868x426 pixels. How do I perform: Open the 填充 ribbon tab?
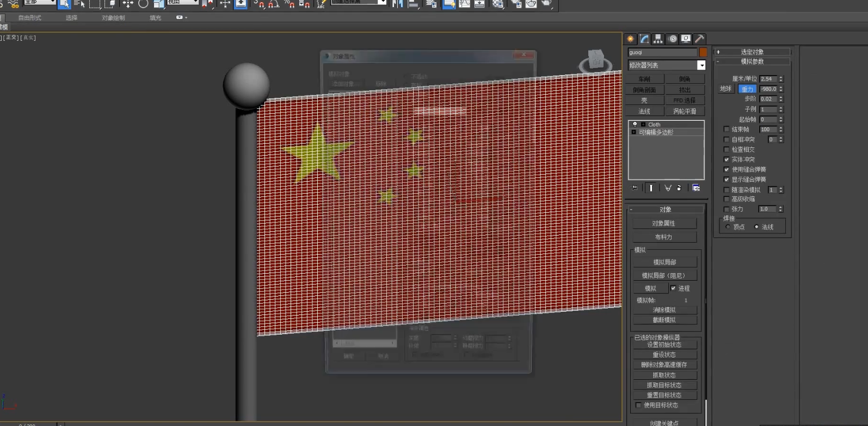[155, 18]
